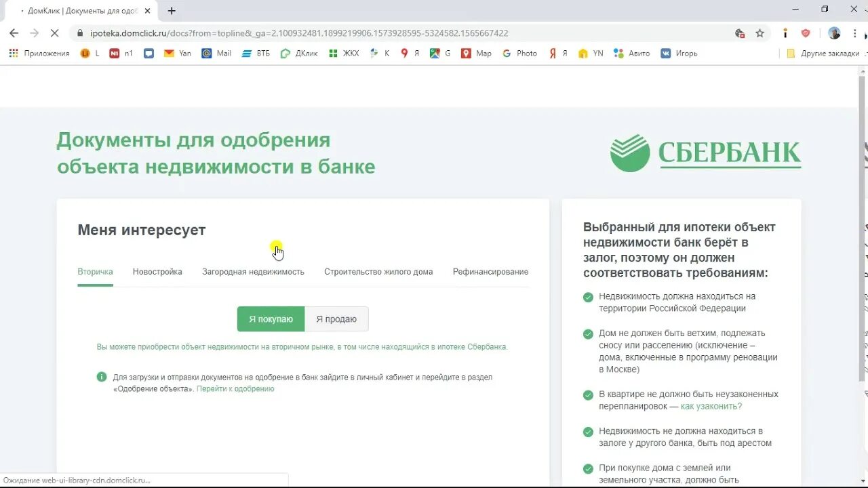Select the Загородная недвижимость tab
The width and height of the screenshot is (868, 488).
point(253,272)
